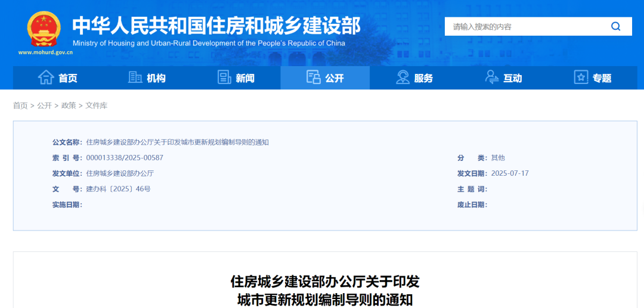Click the interaction icon beside 互动
This screenshot has width=644, height=308.
(x=491, y=77)
